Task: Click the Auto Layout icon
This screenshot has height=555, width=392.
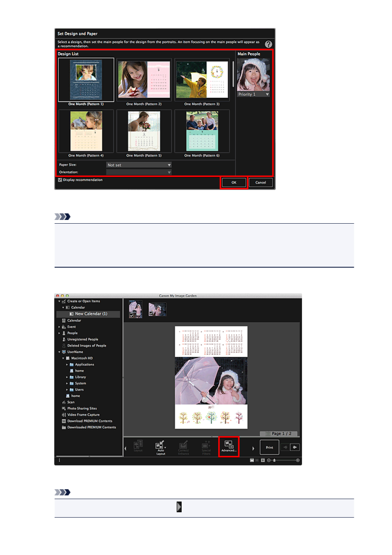Action: (161, 447)
